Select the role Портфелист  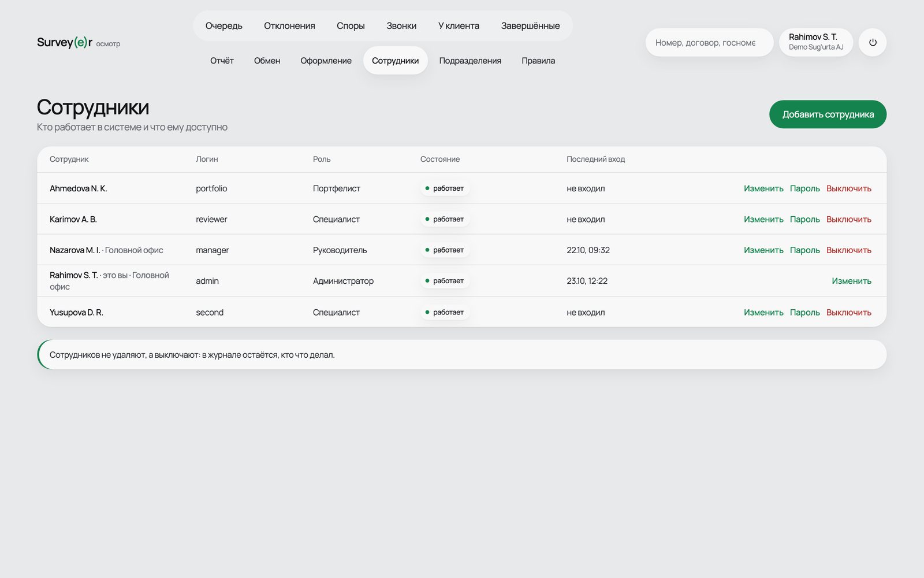point(337,188)
